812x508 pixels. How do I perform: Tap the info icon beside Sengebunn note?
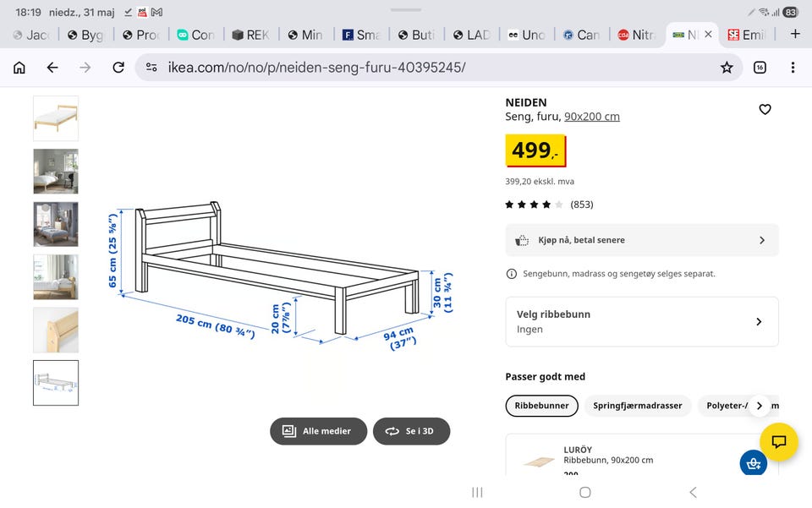511,274
